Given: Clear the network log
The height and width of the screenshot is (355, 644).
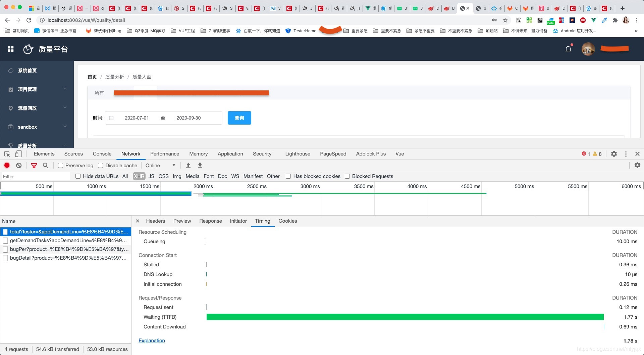Looking at the screenshot, I should [x=19, y=165].
